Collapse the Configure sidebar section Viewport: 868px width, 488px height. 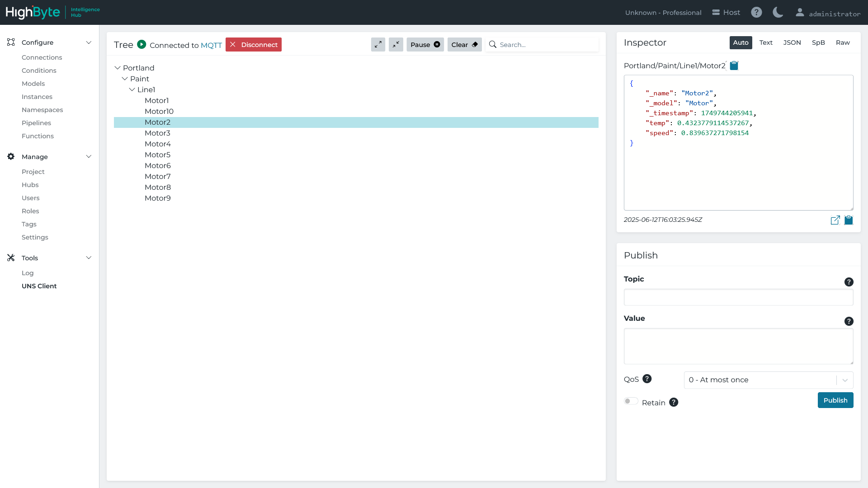[x=89, y=42]
